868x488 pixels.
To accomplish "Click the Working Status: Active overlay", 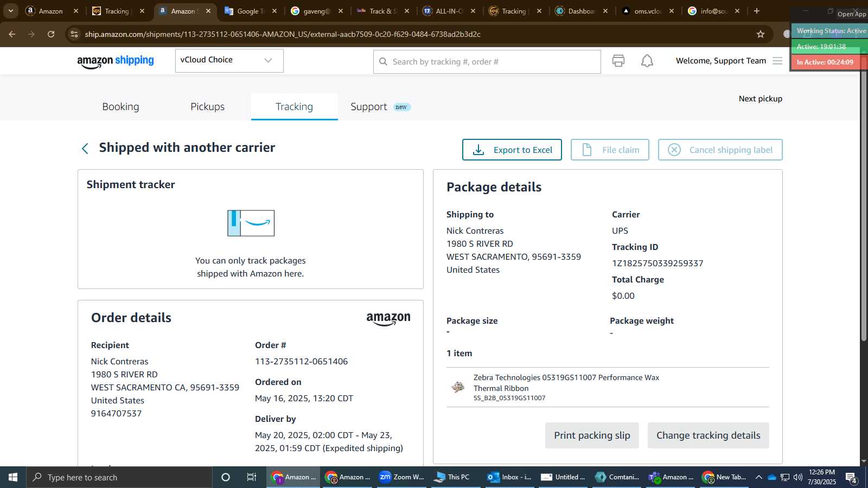I will click(831, 31).
